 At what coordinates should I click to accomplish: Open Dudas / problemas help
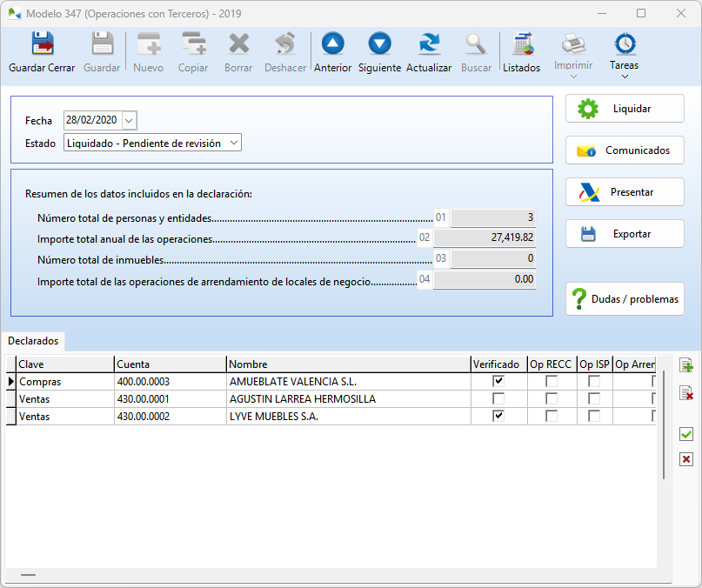point(625,298)
